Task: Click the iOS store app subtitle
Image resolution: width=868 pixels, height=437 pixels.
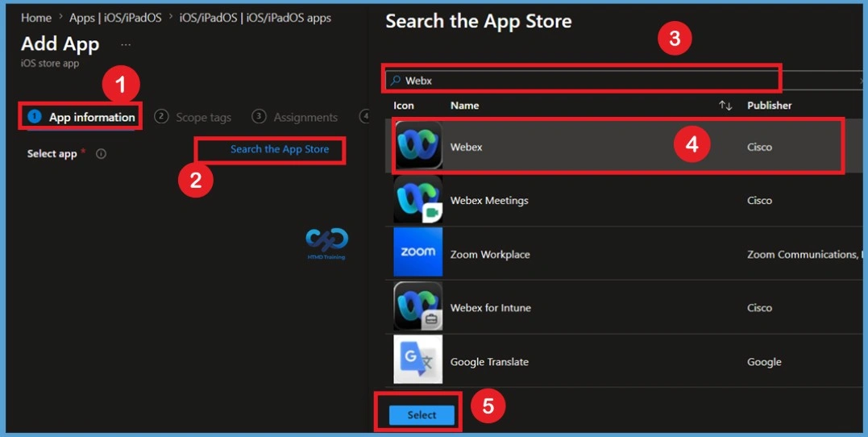Action: click(50, 64)
